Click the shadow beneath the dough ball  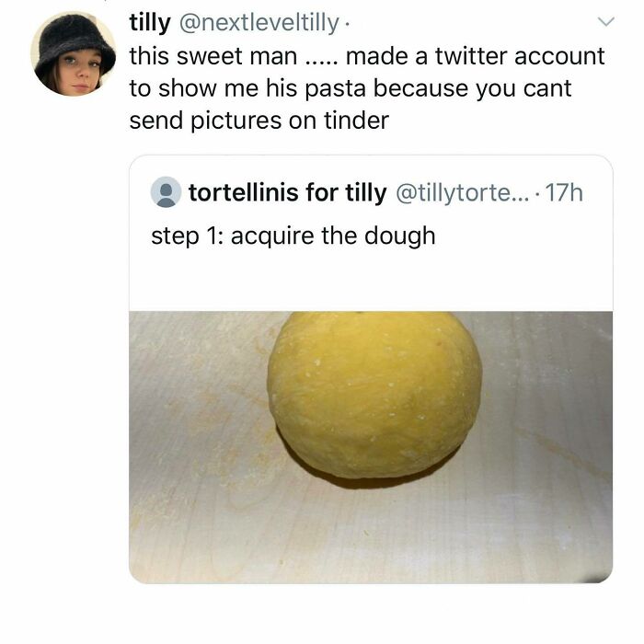click(x=368, y=477)
